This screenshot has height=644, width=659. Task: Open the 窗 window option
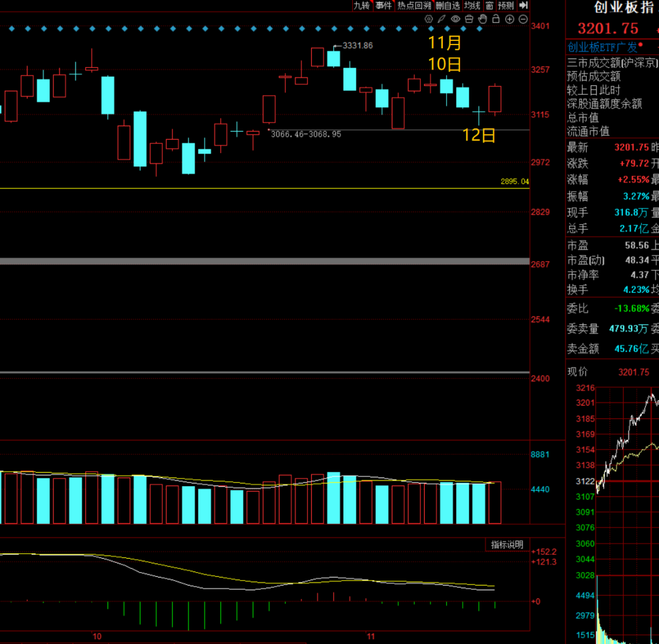pos(489,5)
